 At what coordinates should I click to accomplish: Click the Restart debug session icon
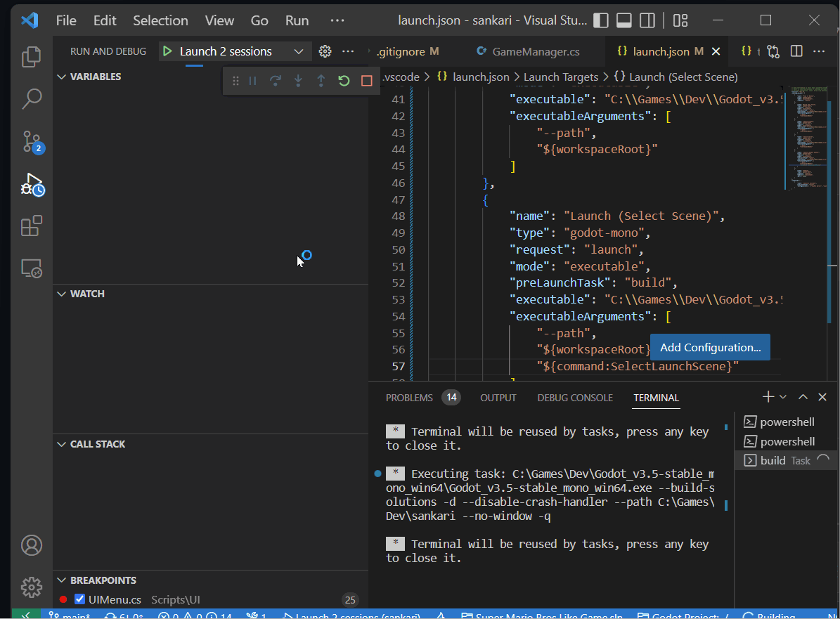(x=344, y=80)
